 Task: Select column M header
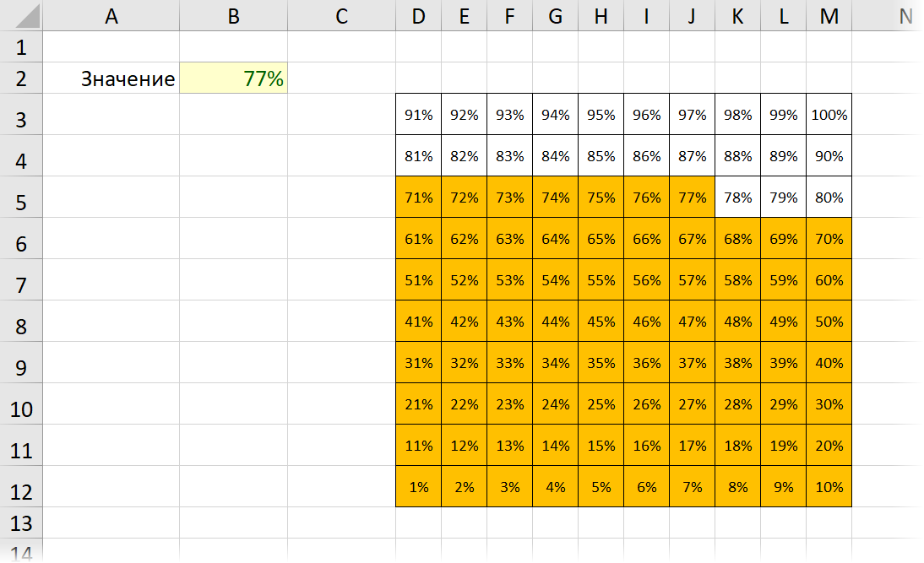[x=829, y=15]
